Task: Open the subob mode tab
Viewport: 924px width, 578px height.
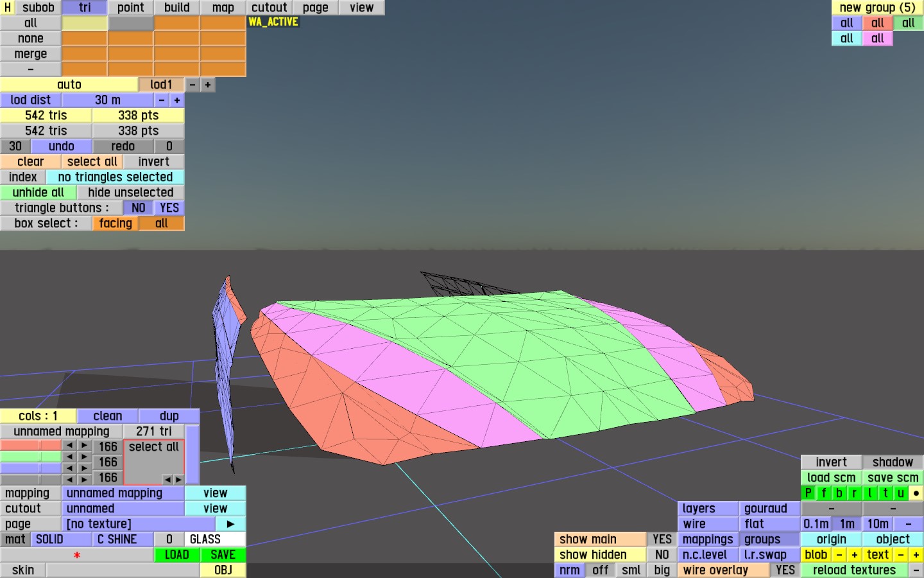Action: click(x=38, y=8)
